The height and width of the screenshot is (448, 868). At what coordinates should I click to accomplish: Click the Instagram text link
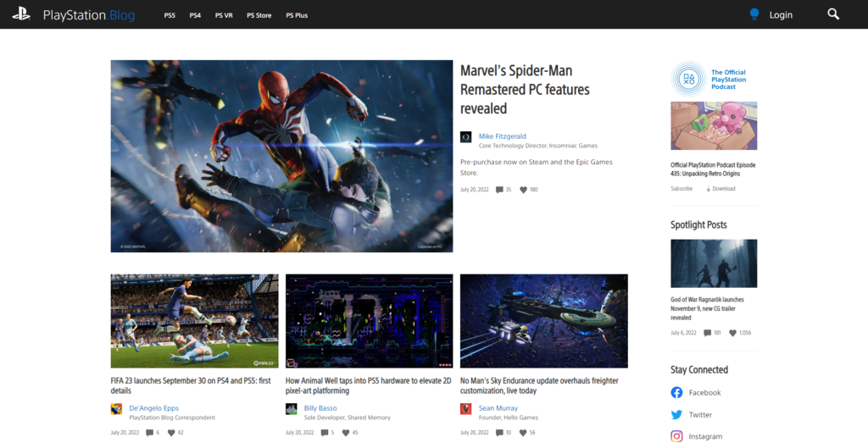[705, 436]
